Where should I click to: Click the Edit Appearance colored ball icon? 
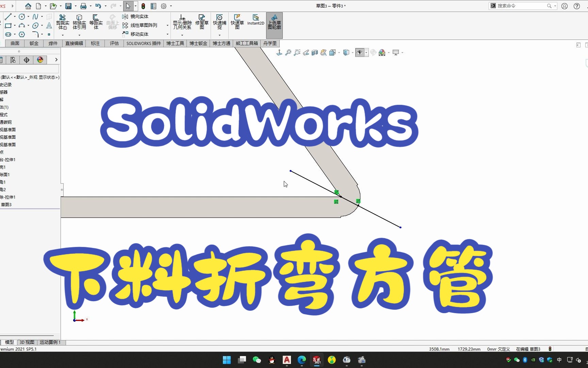382,52
